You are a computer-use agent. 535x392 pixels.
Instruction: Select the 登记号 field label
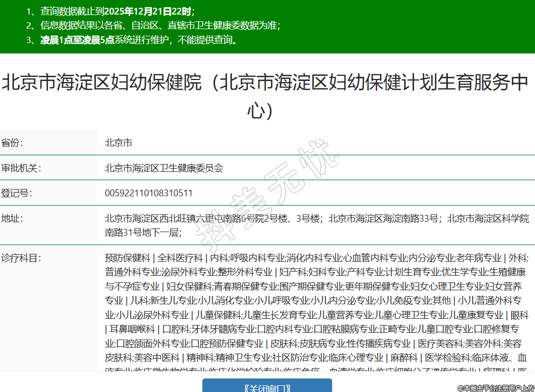pos(17,193)
